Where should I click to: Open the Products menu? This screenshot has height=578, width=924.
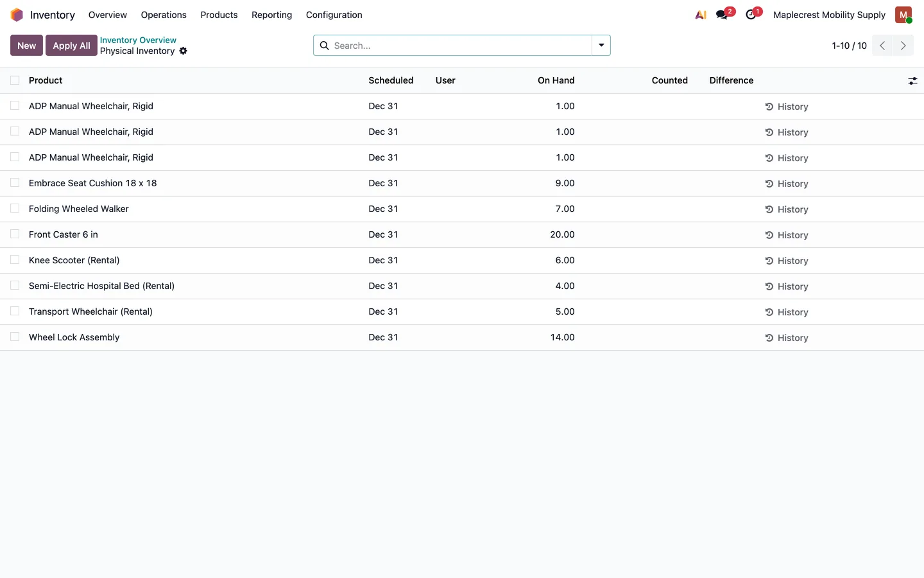tap(219, 15)
